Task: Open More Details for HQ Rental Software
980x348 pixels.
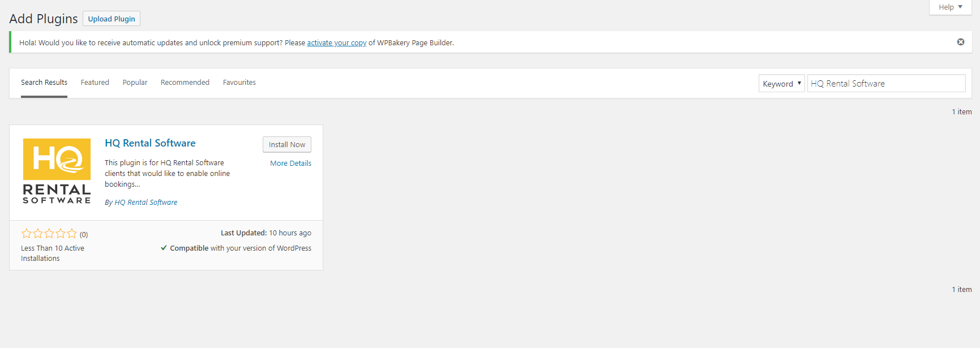Action: (290, 163)
